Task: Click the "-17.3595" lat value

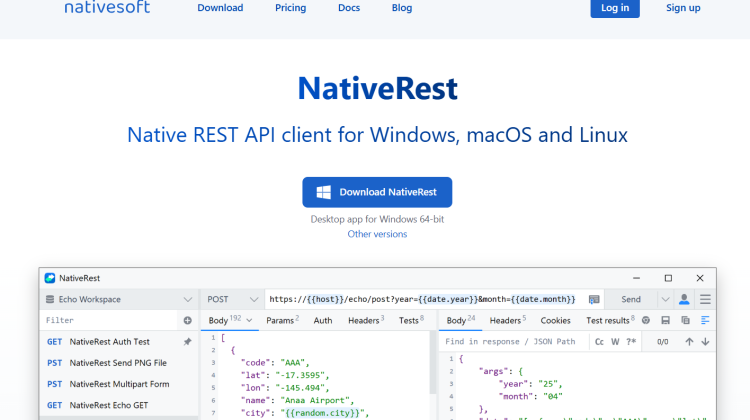Action: click(300, 375)
